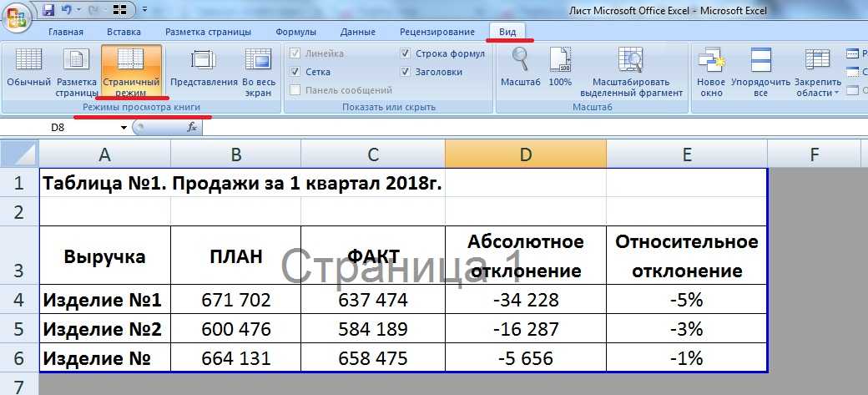Toggle the Линейка checkbox

click(x=295, y=53)
